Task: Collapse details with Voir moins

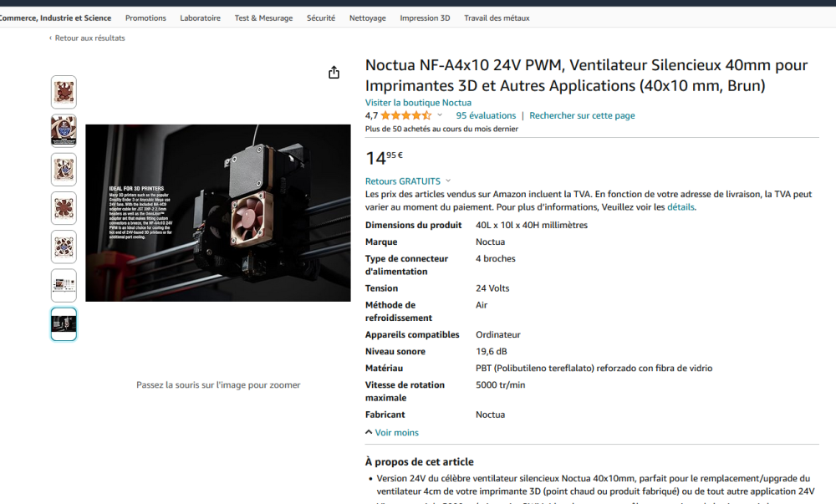Action: coord(392,433)
